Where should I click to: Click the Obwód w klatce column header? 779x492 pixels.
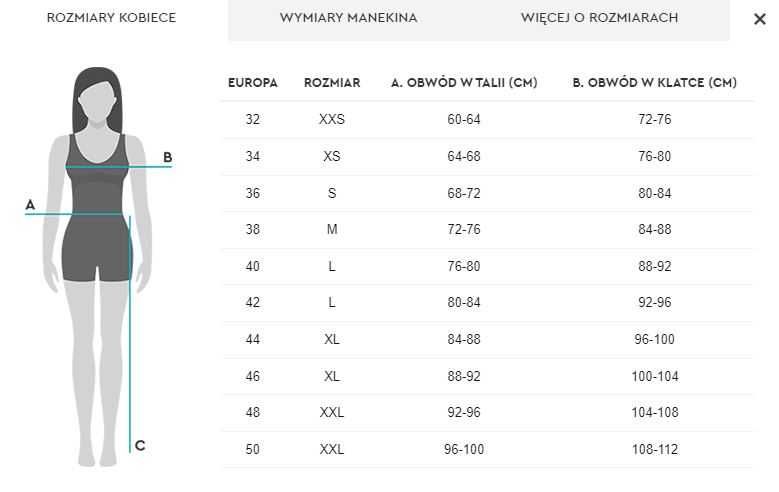(x=654, y=83)
